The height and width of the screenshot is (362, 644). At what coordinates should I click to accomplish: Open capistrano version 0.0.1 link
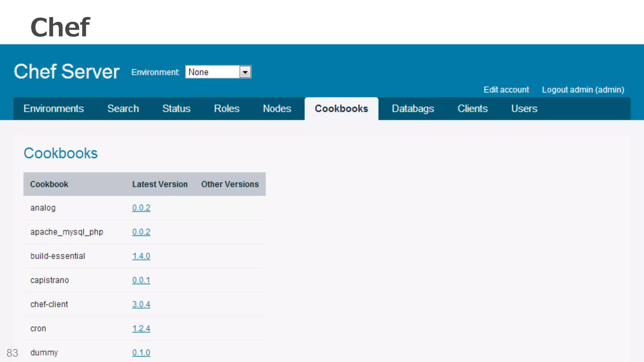pyautogui.click(x=141, y=280)
